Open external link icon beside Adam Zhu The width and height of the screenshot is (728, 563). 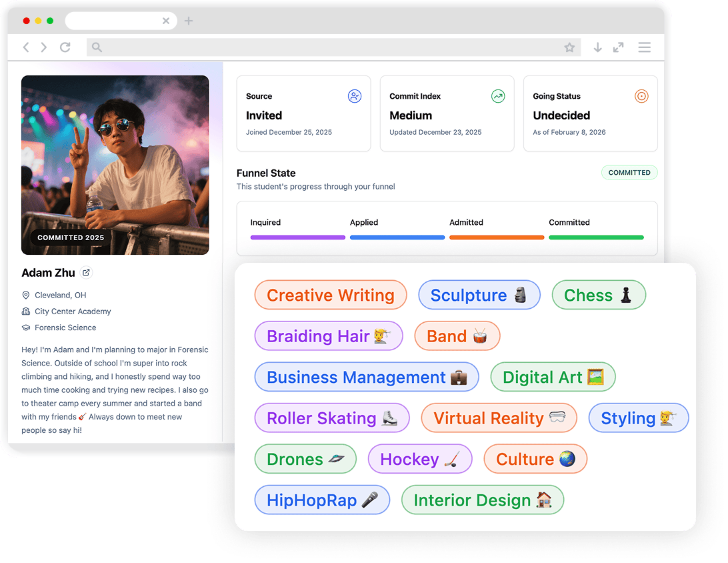click(x=86, y=273)
